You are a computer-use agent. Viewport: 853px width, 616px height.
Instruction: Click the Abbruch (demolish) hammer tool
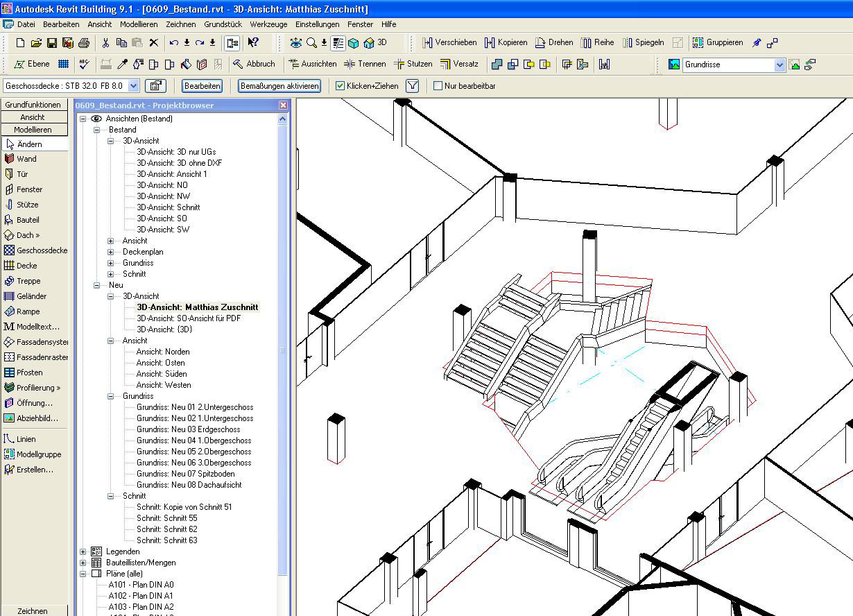click(254, 64)
